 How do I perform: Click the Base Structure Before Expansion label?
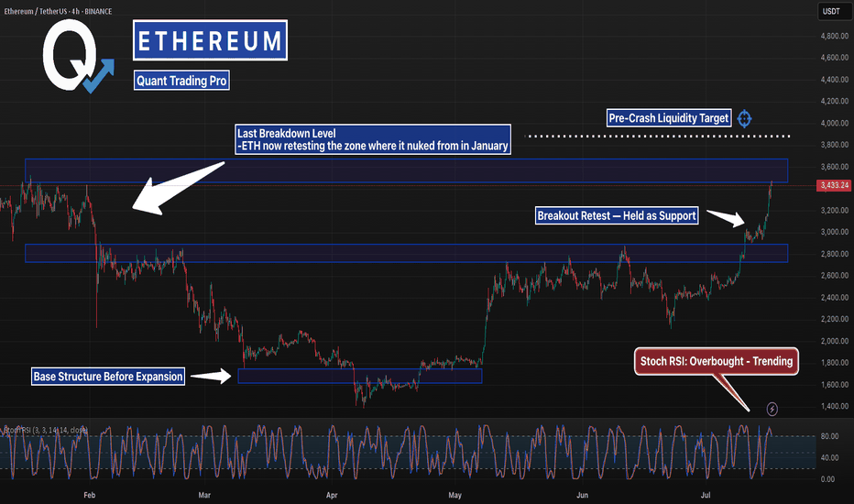coord(108,377)
